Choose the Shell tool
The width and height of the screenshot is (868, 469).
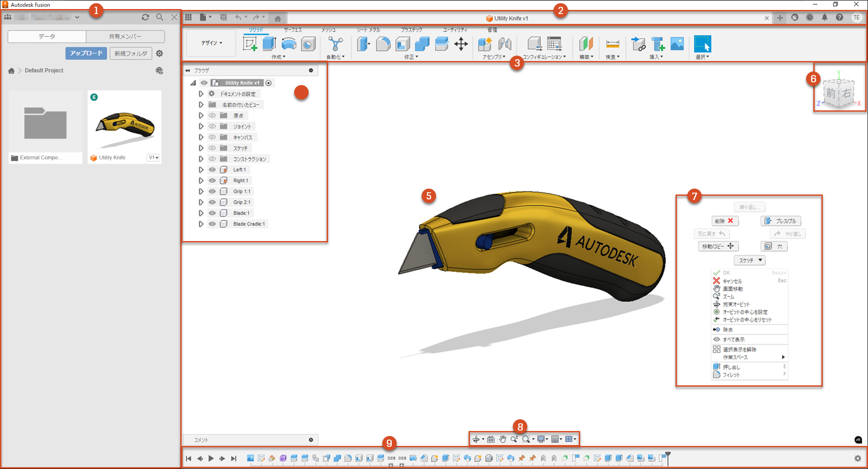click(x=403, y=44)
